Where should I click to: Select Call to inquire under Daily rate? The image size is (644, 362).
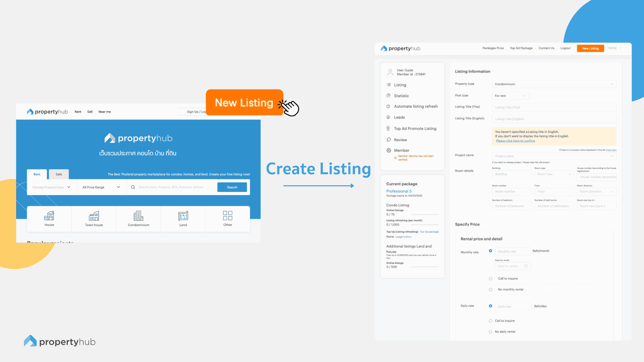click(x=490, y=321)
